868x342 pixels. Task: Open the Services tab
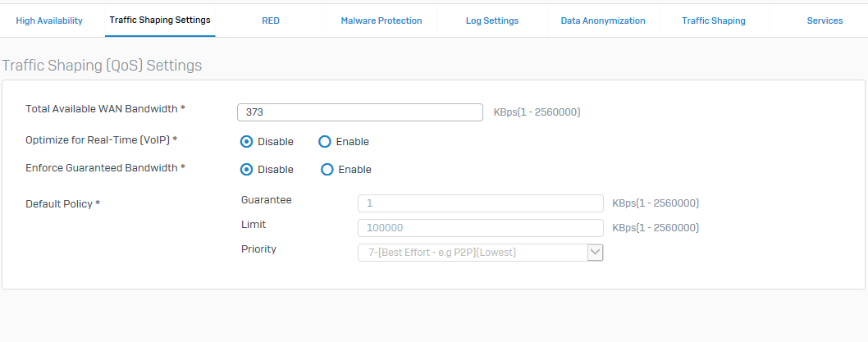tap(825, 21)
